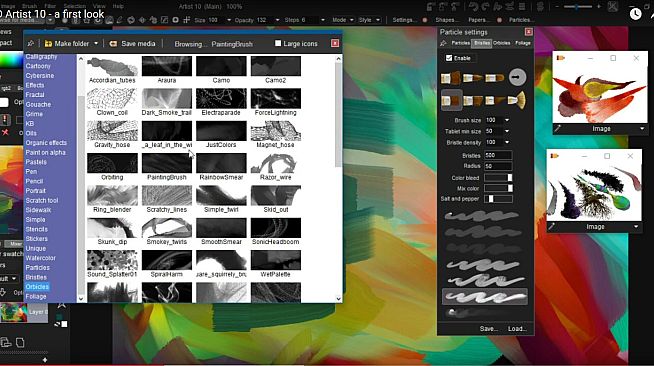Screen dimensions: 654x366
Task: Open the Bristle density dropdown
Action: click(x=507, y=142)
